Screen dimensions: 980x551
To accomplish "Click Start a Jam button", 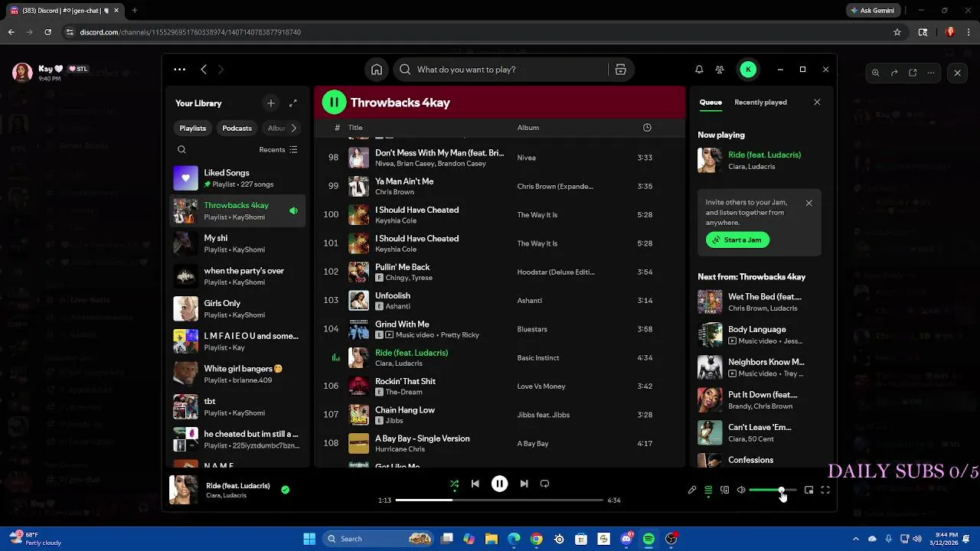I will click(737, 240).
